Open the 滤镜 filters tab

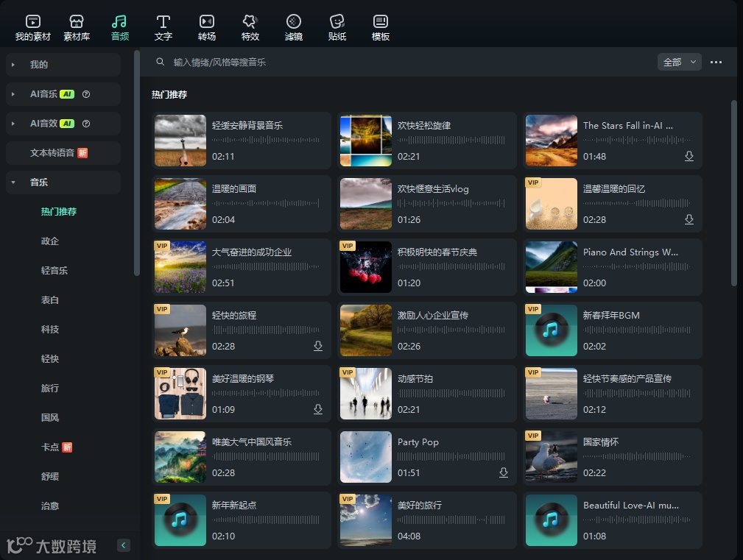[294, 27]
